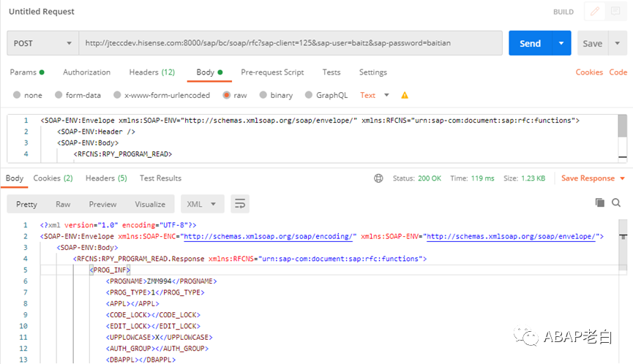Switch to the Visualize response view

pos(150,204)
